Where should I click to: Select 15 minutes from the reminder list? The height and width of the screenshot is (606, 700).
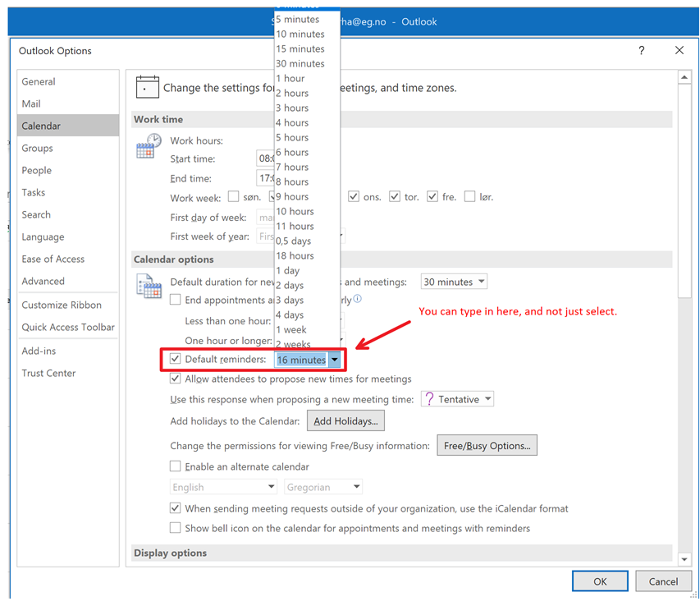[x=300, y=49]
